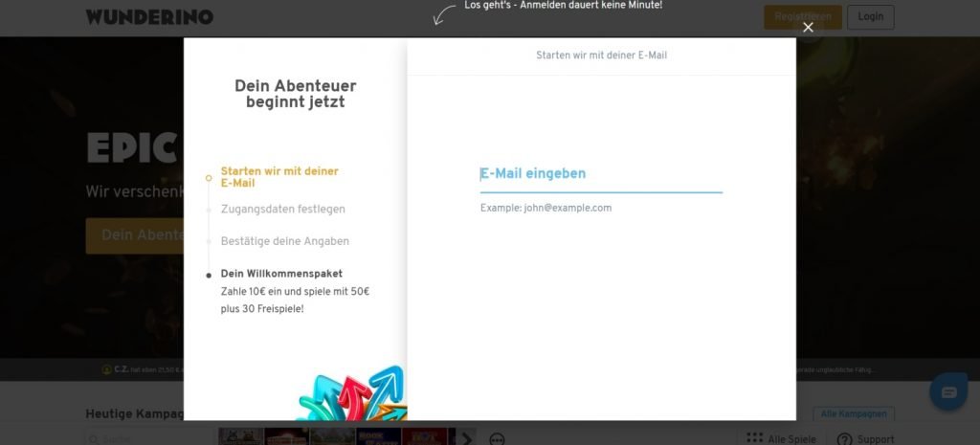
Task: Select the 'Zugangsdaten festlegen' step
Action: click(282, 209)
